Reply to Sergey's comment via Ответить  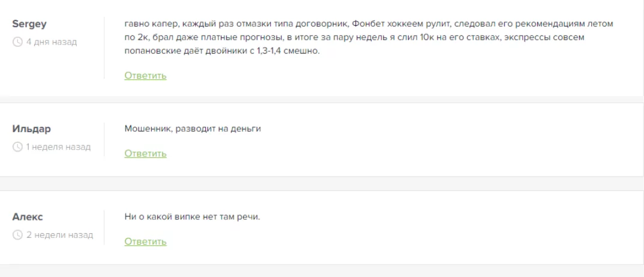tap(145, 76)
